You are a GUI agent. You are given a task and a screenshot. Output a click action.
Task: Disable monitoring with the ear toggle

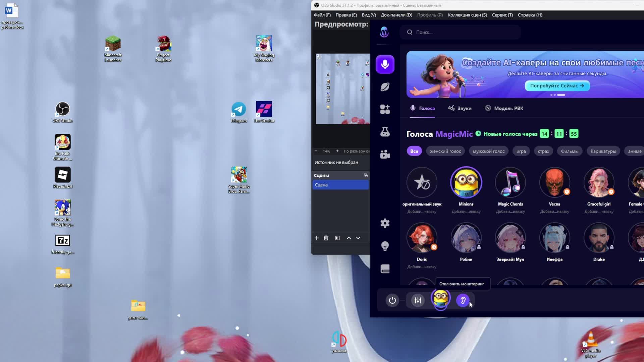click(x=463, y=300)
